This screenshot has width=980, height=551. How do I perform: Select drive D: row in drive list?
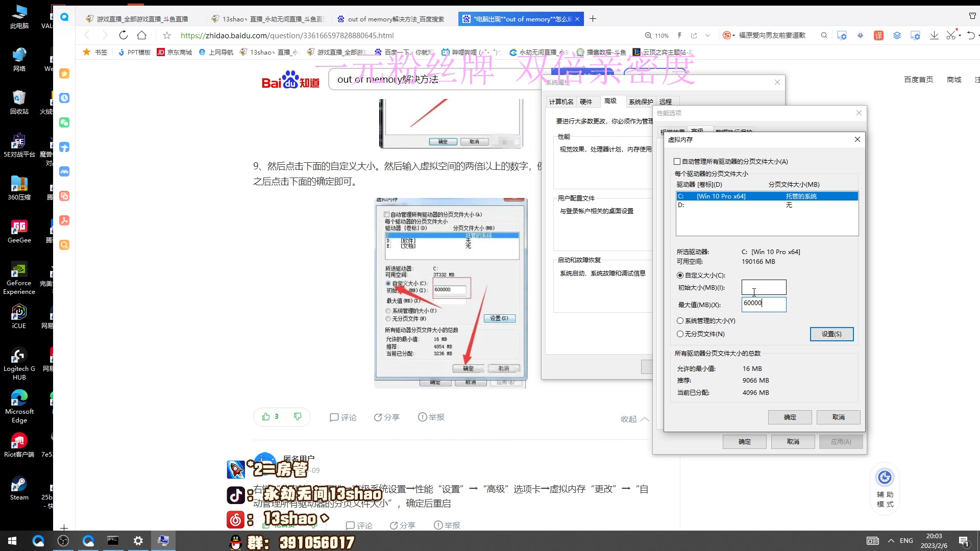(x=767, y=205)
